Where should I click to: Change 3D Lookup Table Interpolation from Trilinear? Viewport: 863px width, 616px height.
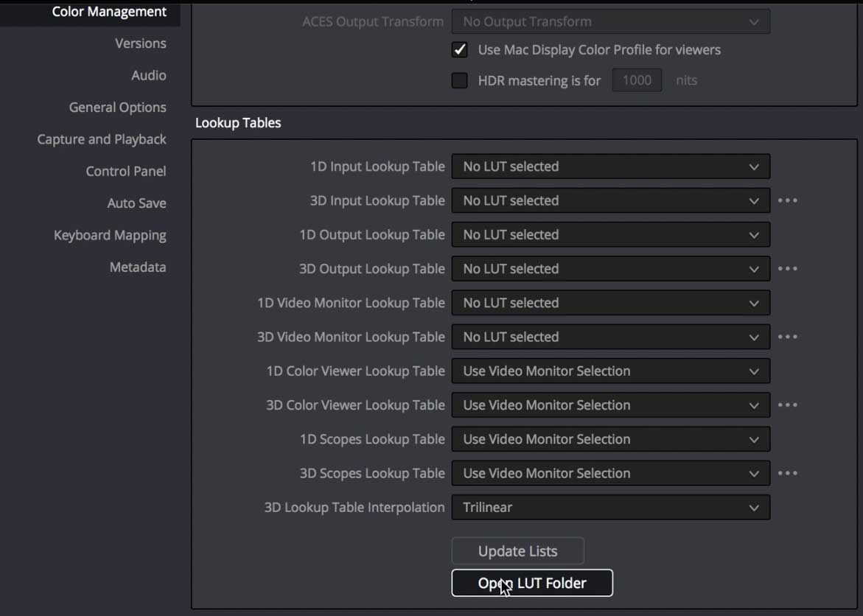pos(610,508)
